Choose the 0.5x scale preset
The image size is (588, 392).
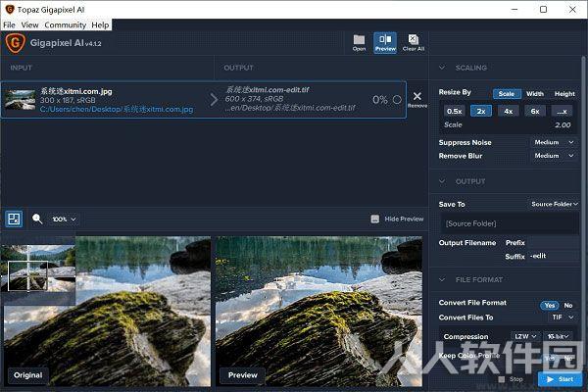454,111
